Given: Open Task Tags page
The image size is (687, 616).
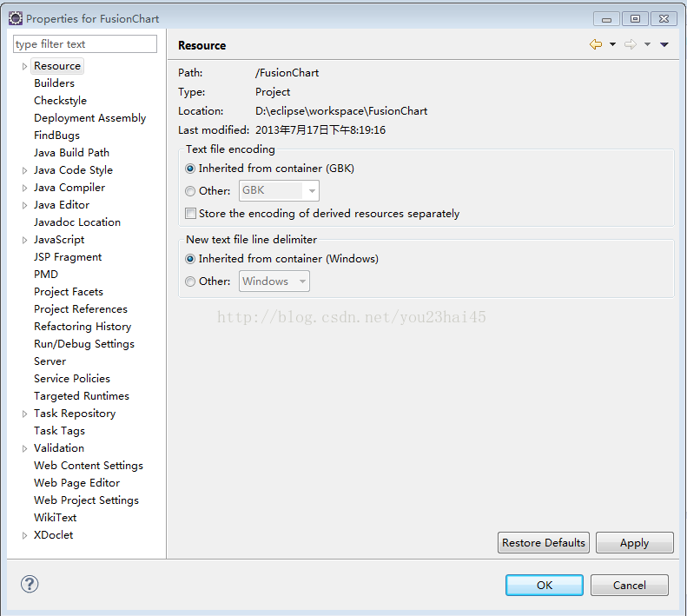Looking at the screenshot, I should pyautogui.click(x=60, y=431).
